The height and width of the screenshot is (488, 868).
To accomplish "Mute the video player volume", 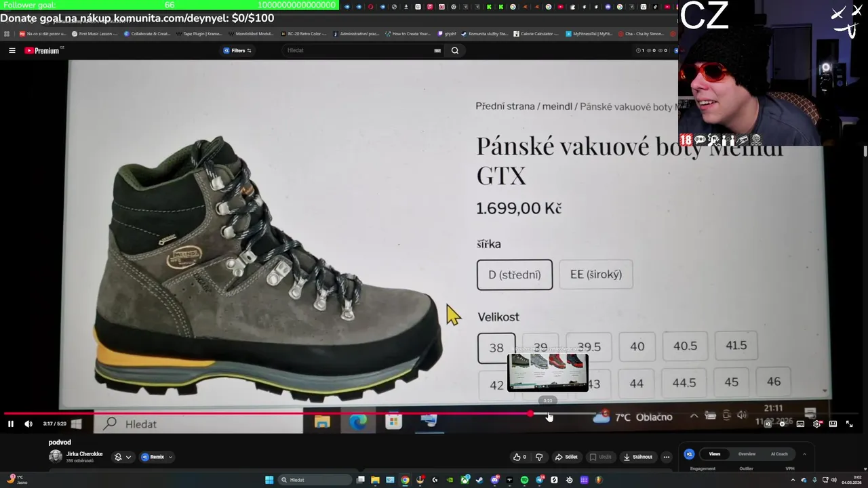I will tap(28, 424).
